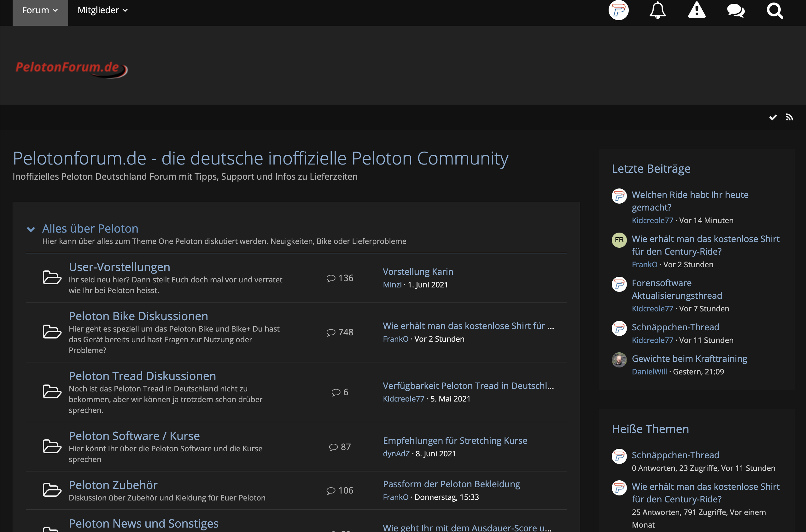
Task: Click avatar beside Century-Ride thread in Heiße Themen
Action: [619, 488]
